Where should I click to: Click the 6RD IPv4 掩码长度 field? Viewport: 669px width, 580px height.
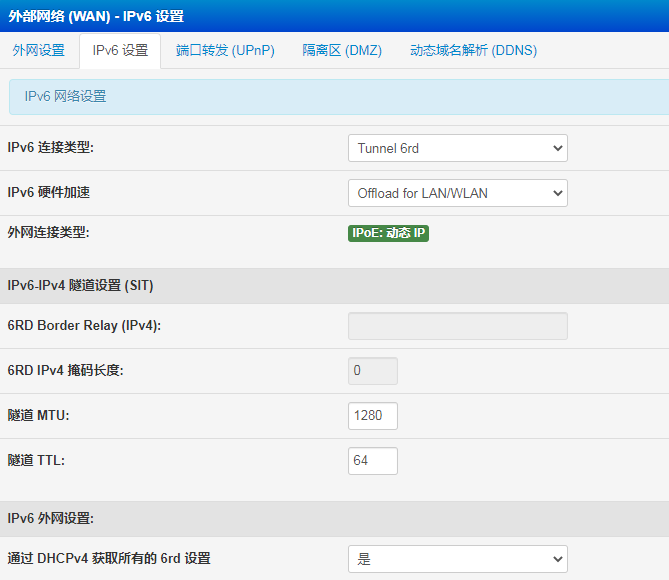pos(372,371)
